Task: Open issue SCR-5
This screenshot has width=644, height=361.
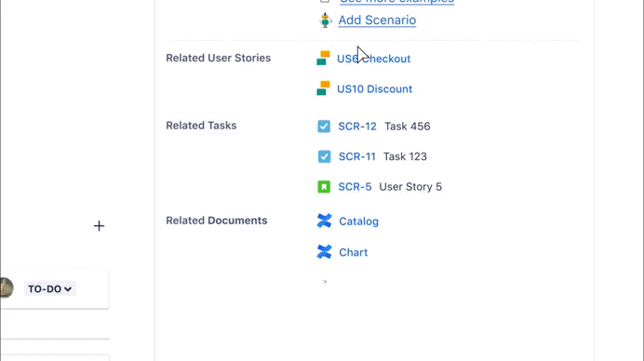Action: click(355, 187)
